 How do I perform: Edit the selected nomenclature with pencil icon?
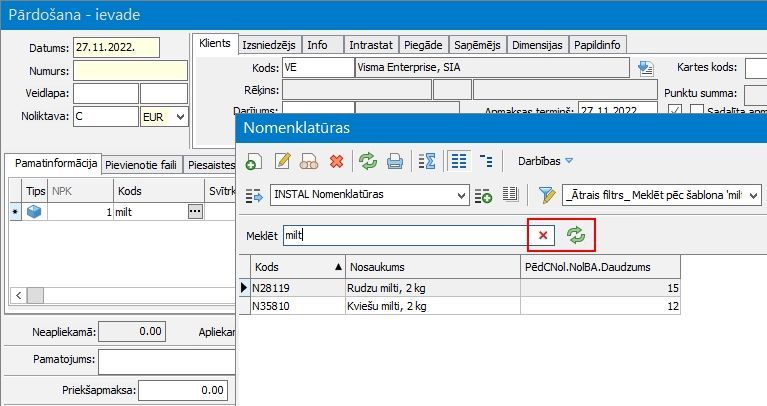pos(282,161)
